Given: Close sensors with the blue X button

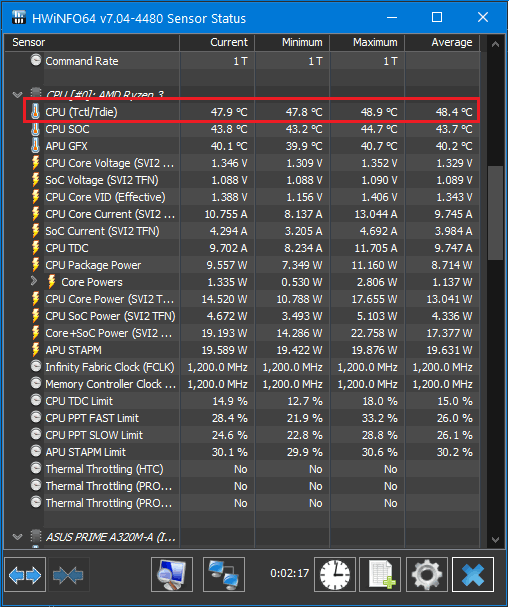Looking at the screenshot, I should click(473, 574).
